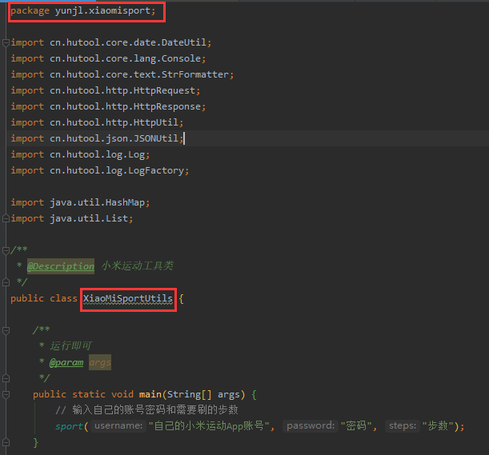Click fold icon at the class Javadoc end
The width and height of the screenshot is (489, 455).
(x=6, y=283)
